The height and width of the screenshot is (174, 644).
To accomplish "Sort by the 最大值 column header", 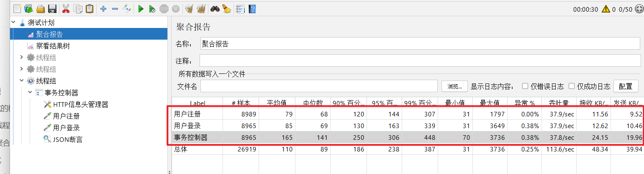I will (x=490, y=103).
